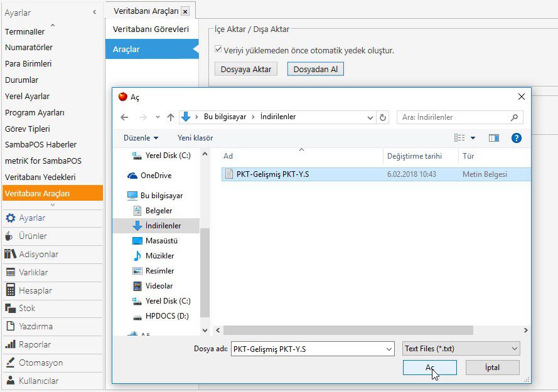Open Veritabanı Yedekleri in settings list
The image size is (558, 392).
tap(40, 177)
